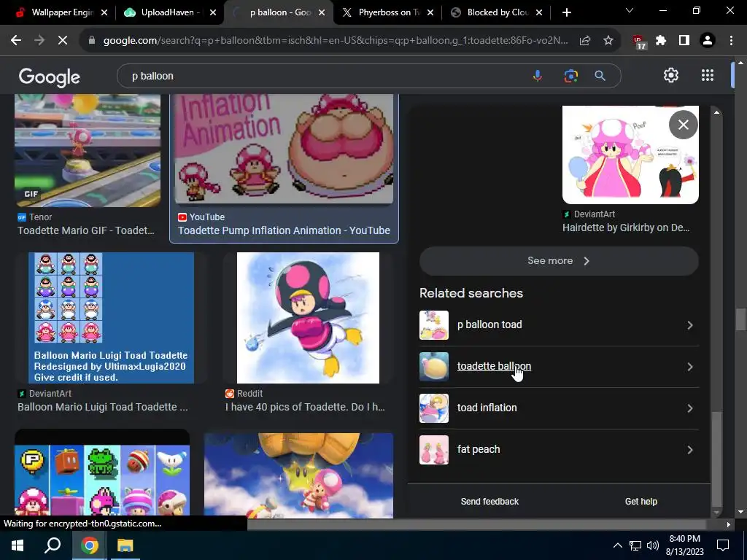Switch to the UploadHaven tab
This screenshot has width=747, height=560.
(169, 12)
